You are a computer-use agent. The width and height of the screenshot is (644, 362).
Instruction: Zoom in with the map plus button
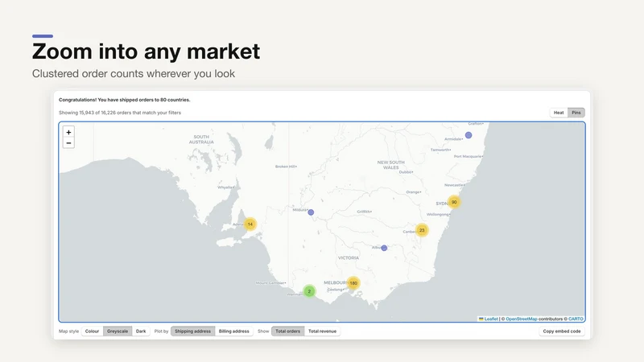68,132
